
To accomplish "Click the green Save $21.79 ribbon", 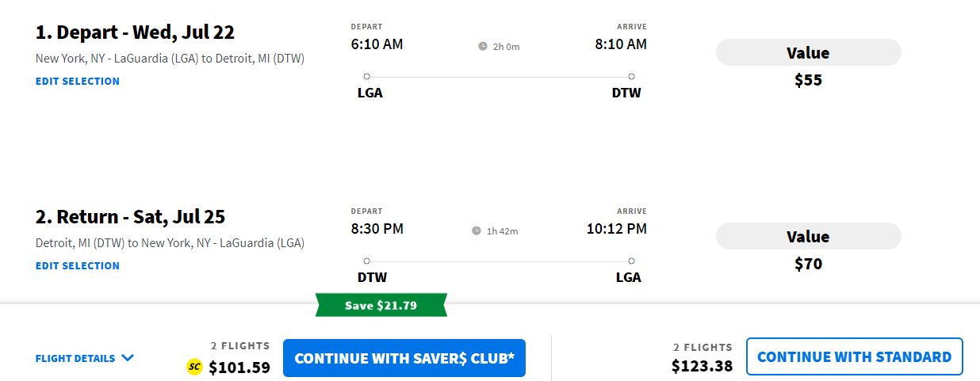I will (381, 305).
